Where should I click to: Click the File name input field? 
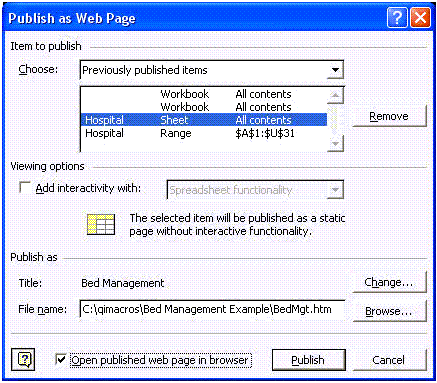click(212, 309)
